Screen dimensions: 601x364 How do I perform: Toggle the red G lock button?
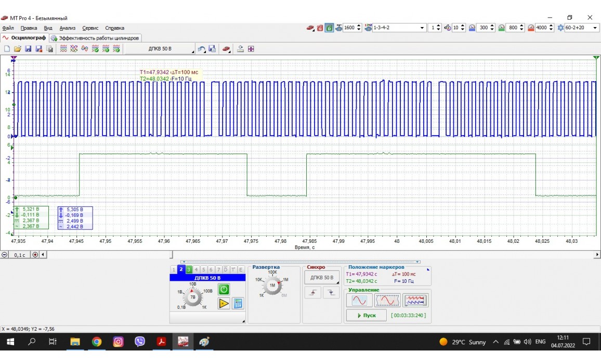pos(320,28)
